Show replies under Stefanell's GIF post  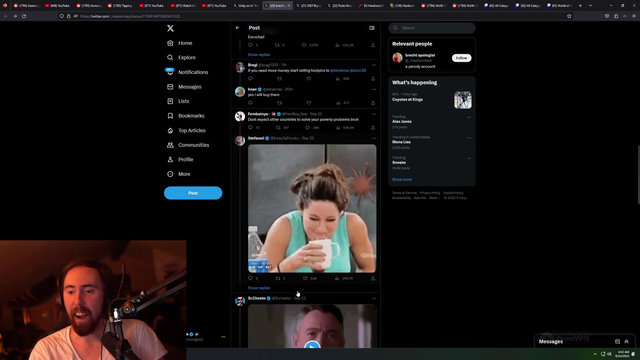click(259, 288)
